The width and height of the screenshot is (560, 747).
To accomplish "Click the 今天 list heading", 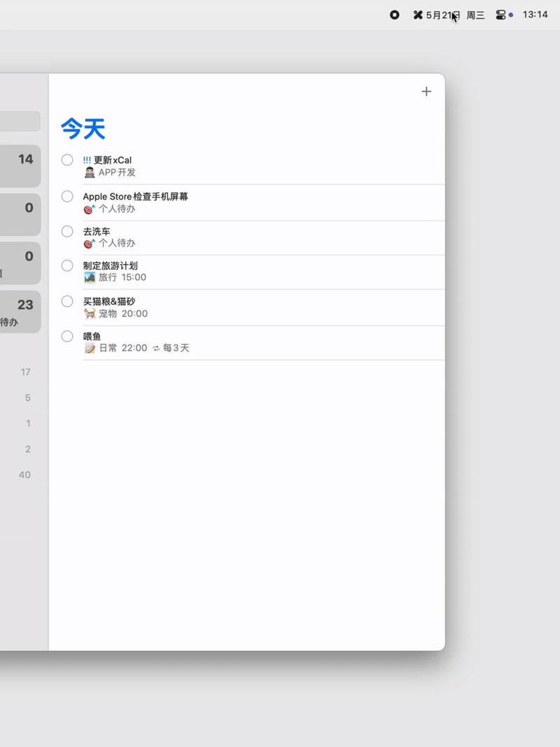I will point(83,129).
